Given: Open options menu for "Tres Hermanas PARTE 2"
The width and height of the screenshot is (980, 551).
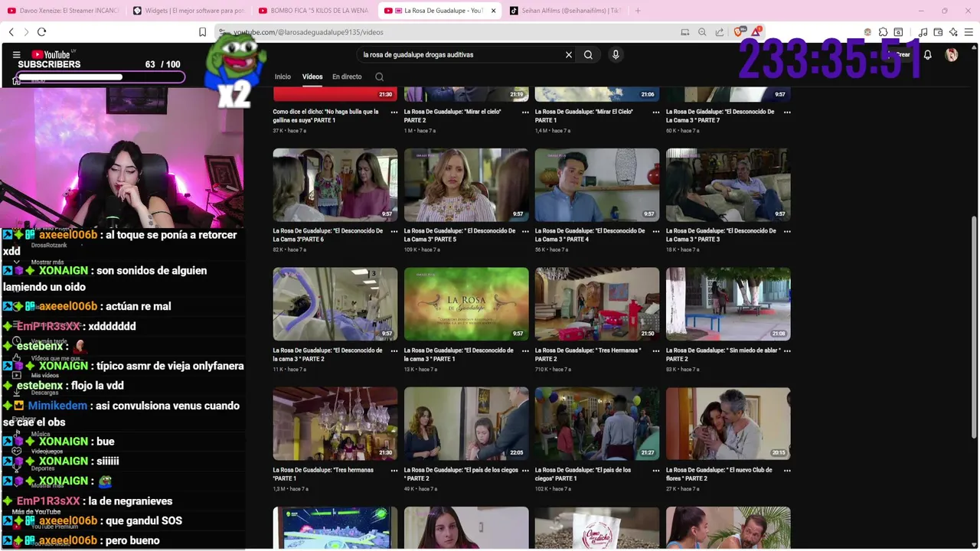Looking at the screenshot, I should 656,350.
